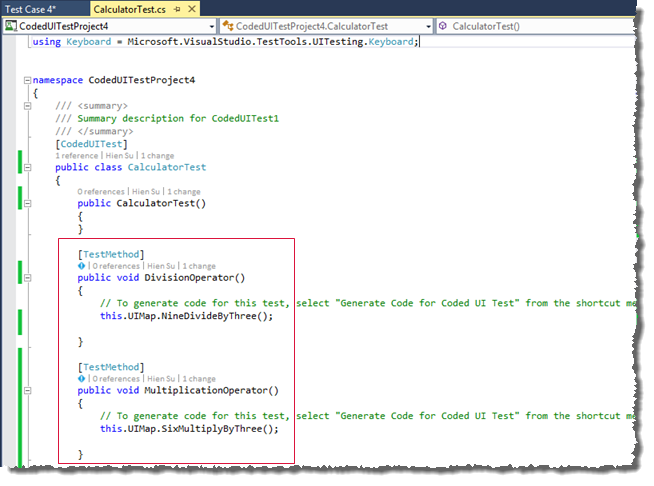
Task: Click the test status icon above MultiplicationOperator
Action: pyautogui.click(x=81, y=378)
